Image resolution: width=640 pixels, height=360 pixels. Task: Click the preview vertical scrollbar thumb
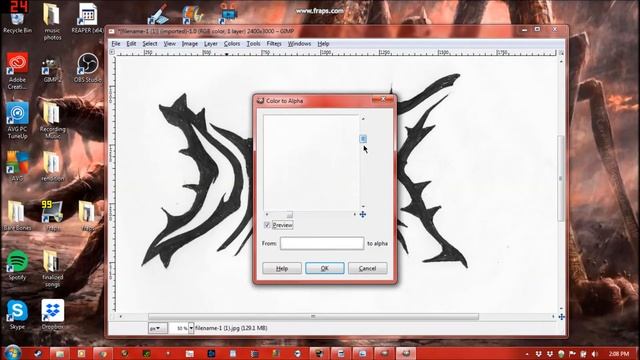[x=363, y=139]
